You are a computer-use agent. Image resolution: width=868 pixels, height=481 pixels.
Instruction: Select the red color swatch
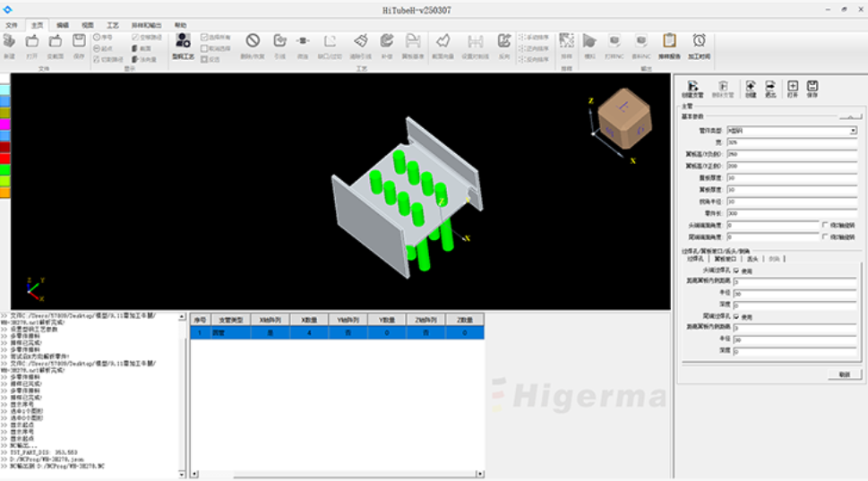pos(4,158)
